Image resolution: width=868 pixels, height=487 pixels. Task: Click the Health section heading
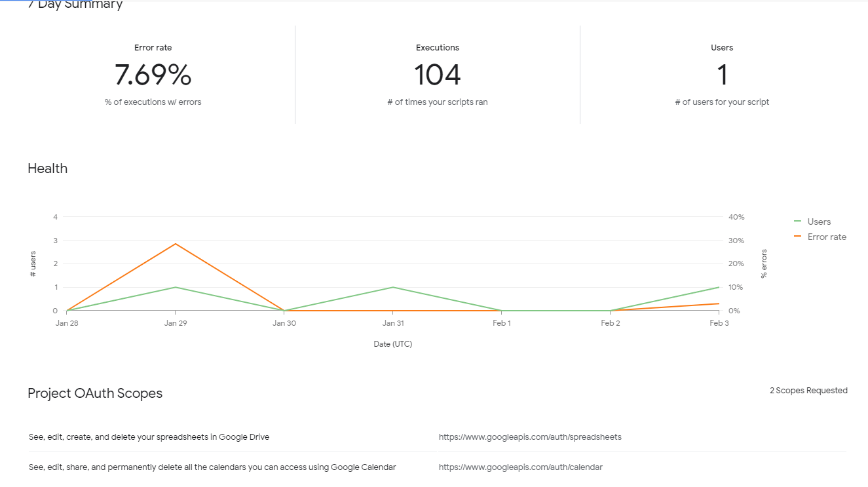pos(47,168)
